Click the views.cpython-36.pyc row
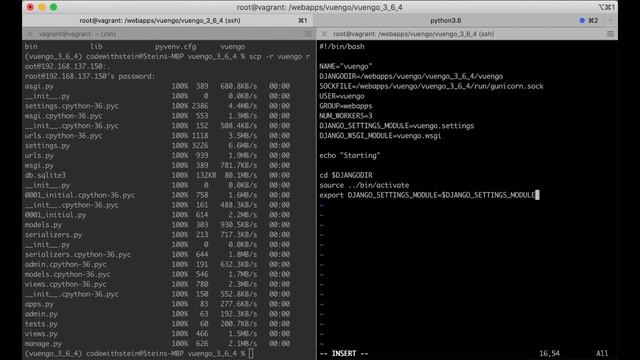The width and height of the screenshot is (640, 360). click(157, 284)
